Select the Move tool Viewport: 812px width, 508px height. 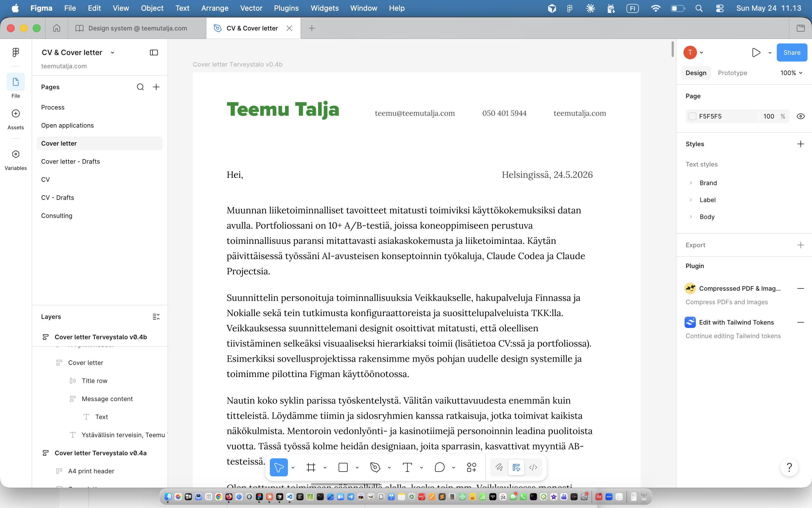pos(279,467)
